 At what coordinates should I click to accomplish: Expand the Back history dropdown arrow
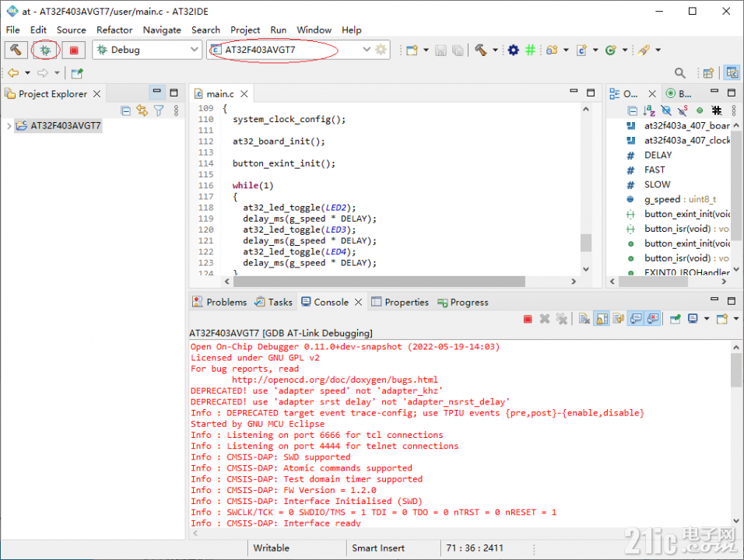click(x=27, y=73)
